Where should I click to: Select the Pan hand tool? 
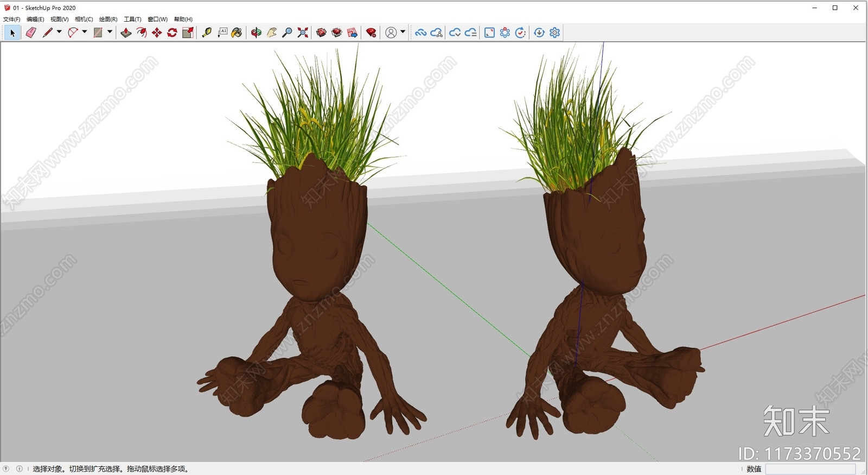click(272, 33)
